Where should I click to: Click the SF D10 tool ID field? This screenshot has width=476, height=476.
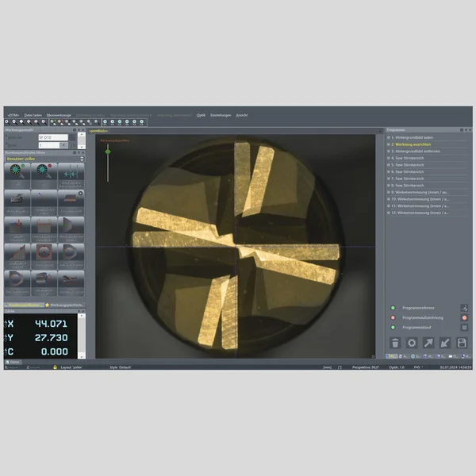[x=52, y=137]
